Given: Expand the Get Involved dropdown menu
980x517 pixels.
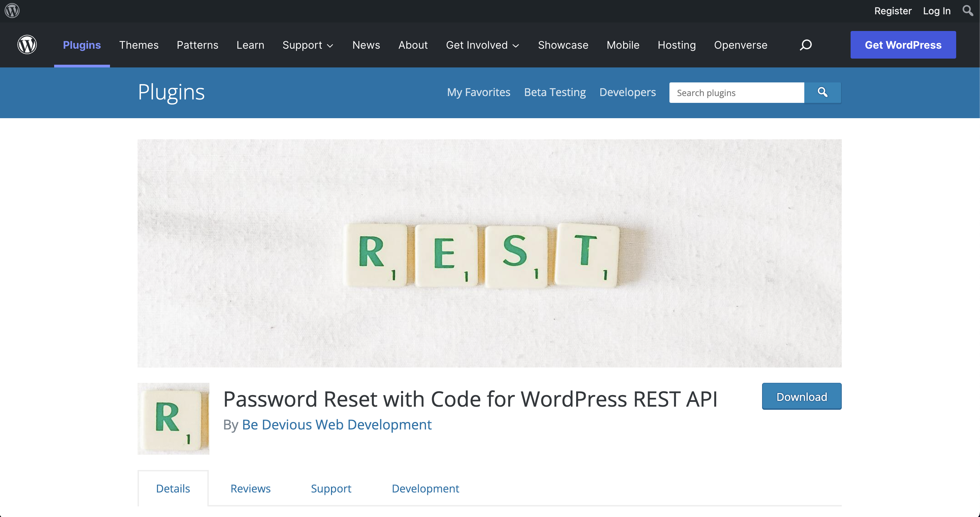Looking at the screenshot, I should click(x=483, y=45).
